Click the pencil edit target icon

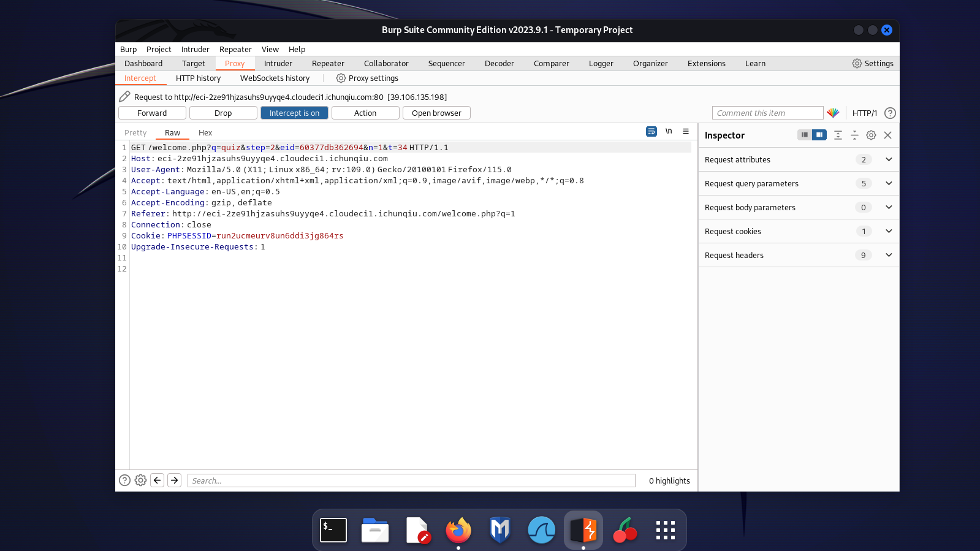pyautogui.click(x=124, y=96)
